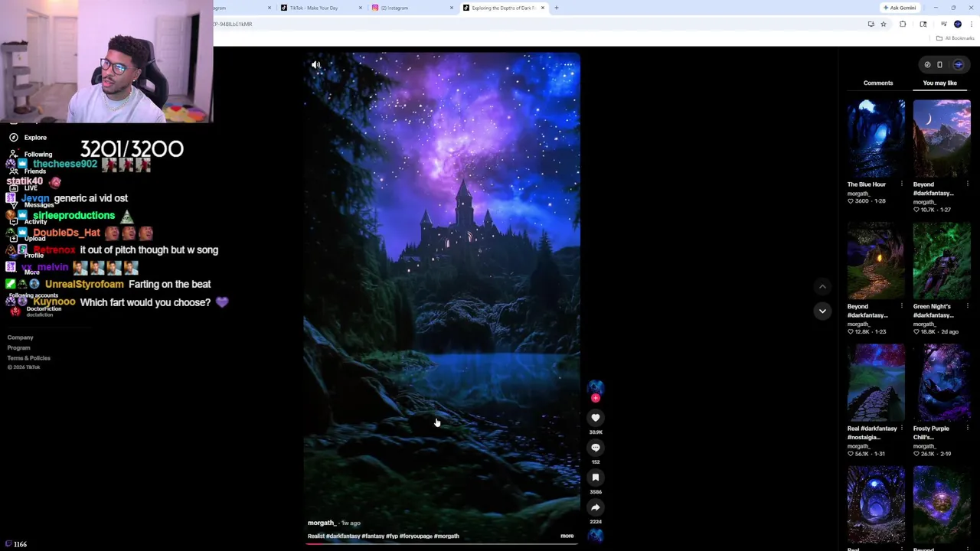Share the video with the arrow icon

click(x=596, y=507)
